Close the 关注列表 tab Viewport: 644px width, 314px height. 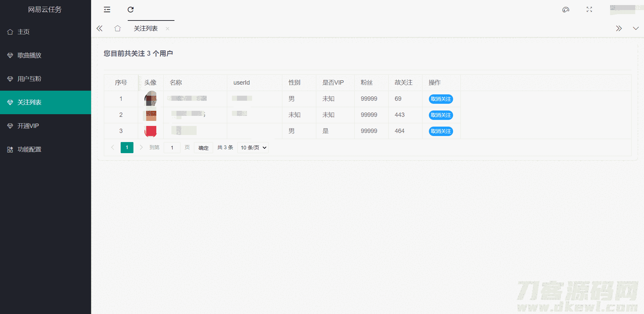[167, 29]
